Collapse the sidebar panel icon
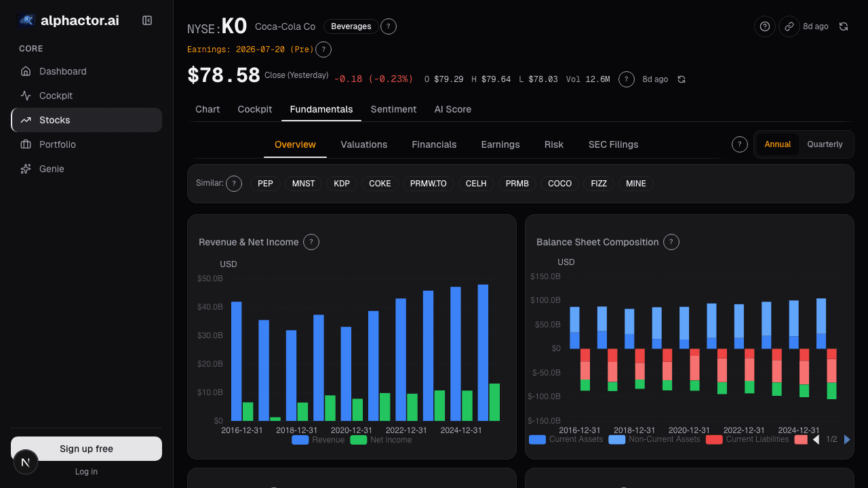Screen dimensions: 868x488 point(147,20)
